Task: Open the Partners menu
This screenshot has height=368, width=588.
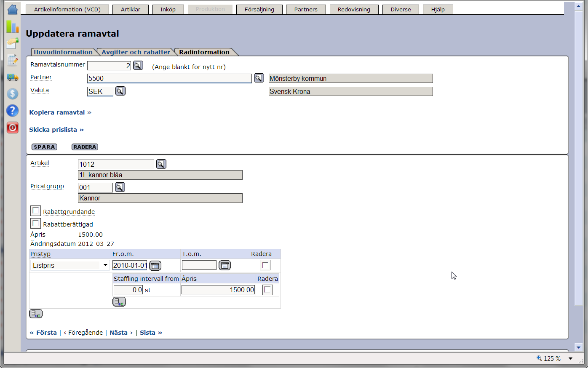Action: click(x=306, y=9)
